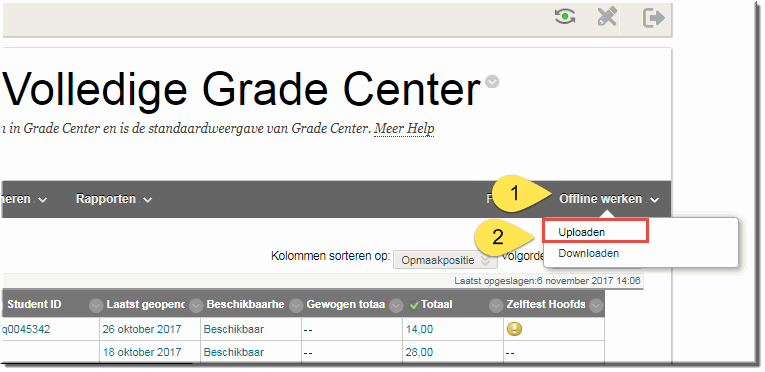Open Gewogen totaal column options chevron

[x=396, y=305]
